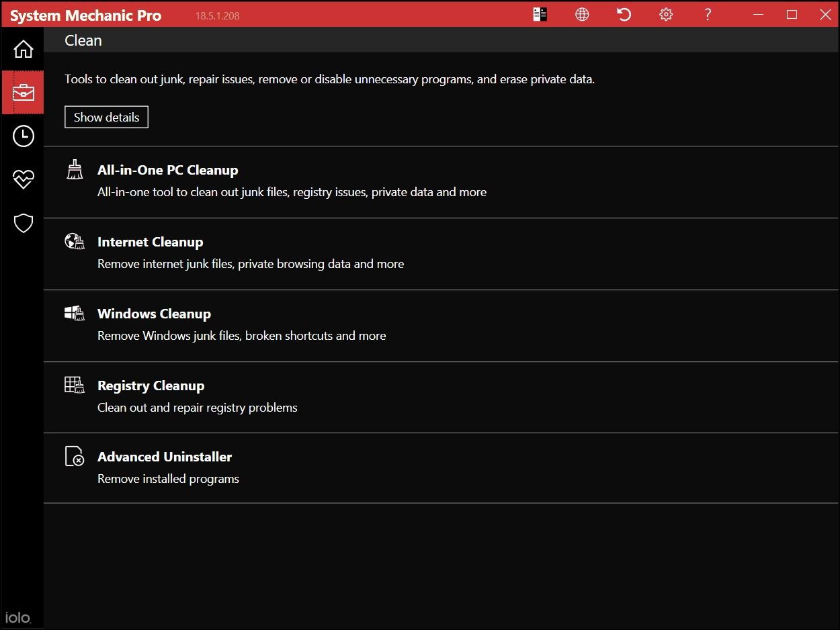Image resolution: width=840 pixels, height=630 pixels.
Task: Click the undo arrow icon in the title bar
Action: click(624, 15)
